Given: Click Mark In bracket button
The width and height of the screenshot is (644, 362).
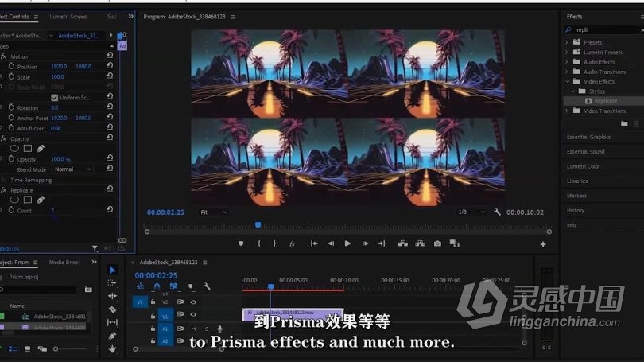Looking at the screenshot, I should click(x=258, y=243).
